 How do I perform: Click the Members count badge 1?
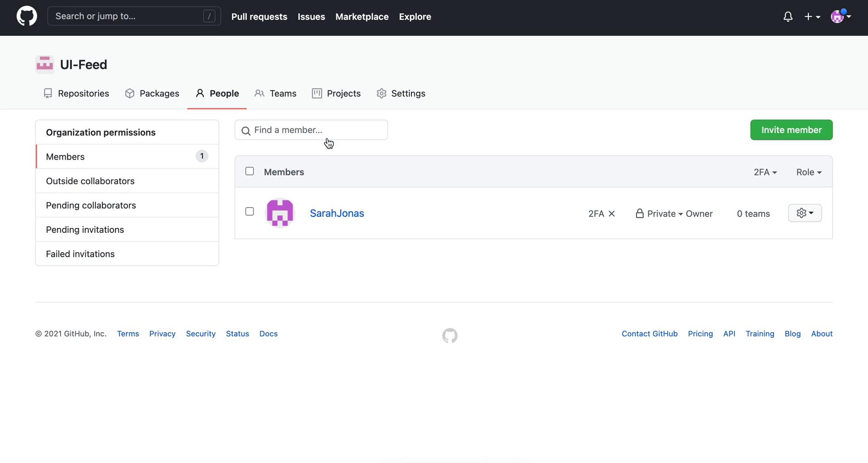pos(202,156)
